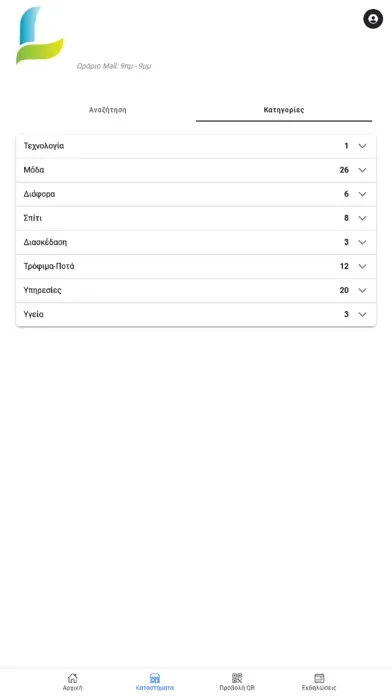Screen dimensions: 392x696
Task: Select the Καταστήματα stores icon
Action: 154,678
